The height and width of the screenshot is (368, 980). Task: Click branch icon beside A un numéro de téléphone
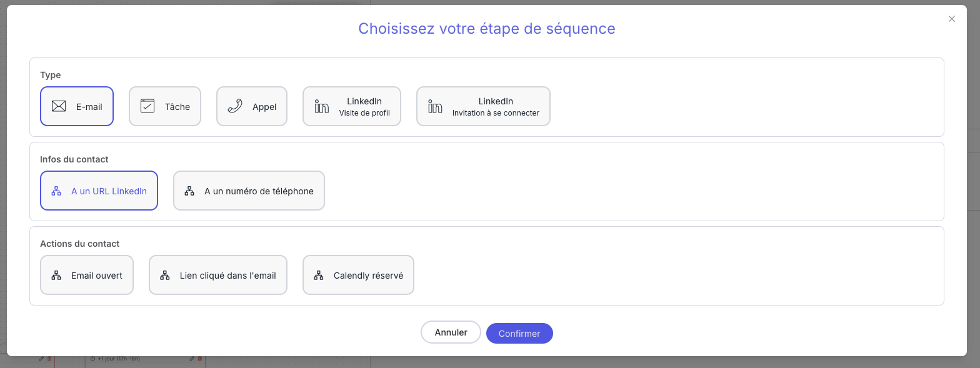pyautogui.click(x=189, y=191)
